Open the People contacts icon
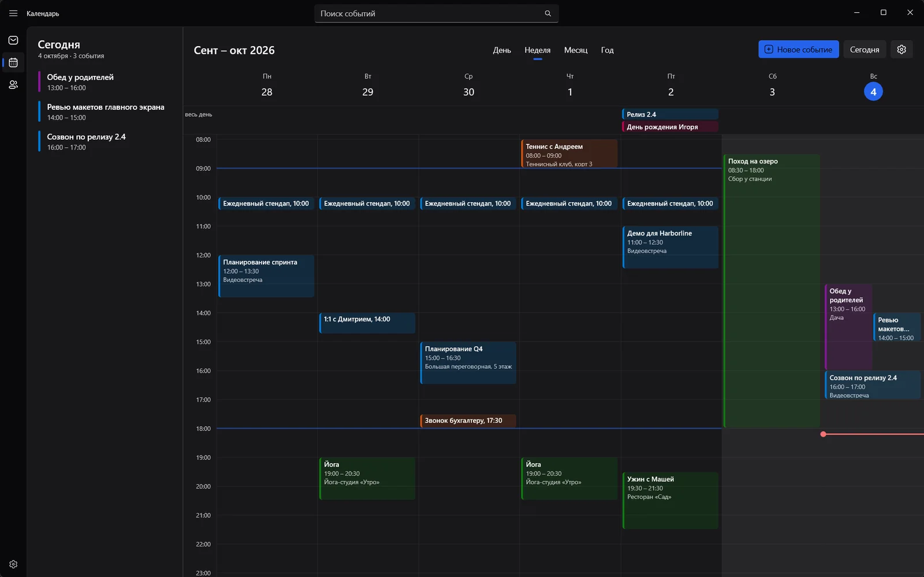Viewport: 924px width, 577px height. point(13,85)
